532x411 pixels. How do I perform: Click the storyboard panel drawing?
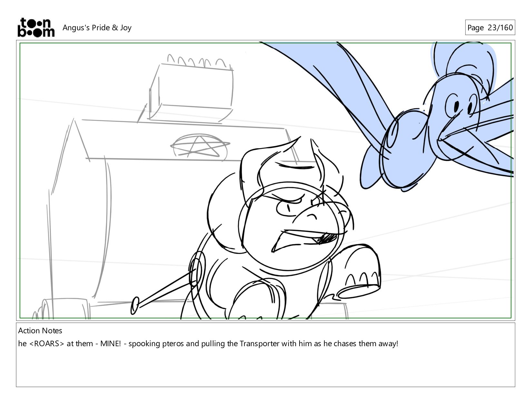(266, 181)
